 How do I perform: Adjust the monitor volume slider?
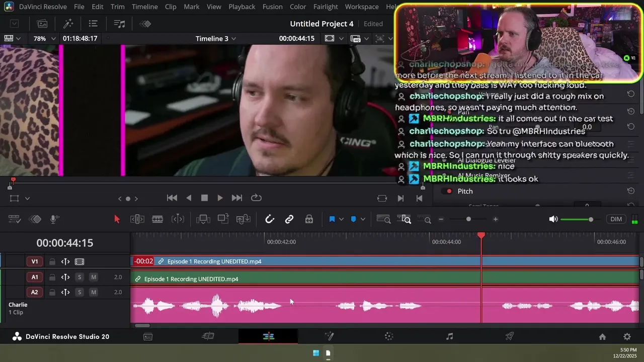(577, 219)
